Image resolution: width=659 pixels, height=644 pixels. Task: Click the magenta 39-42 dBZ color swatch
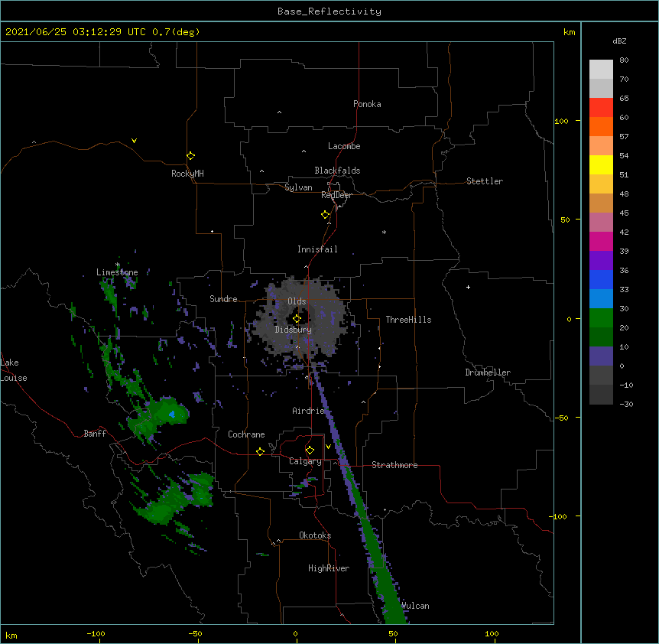coord(601,241)
